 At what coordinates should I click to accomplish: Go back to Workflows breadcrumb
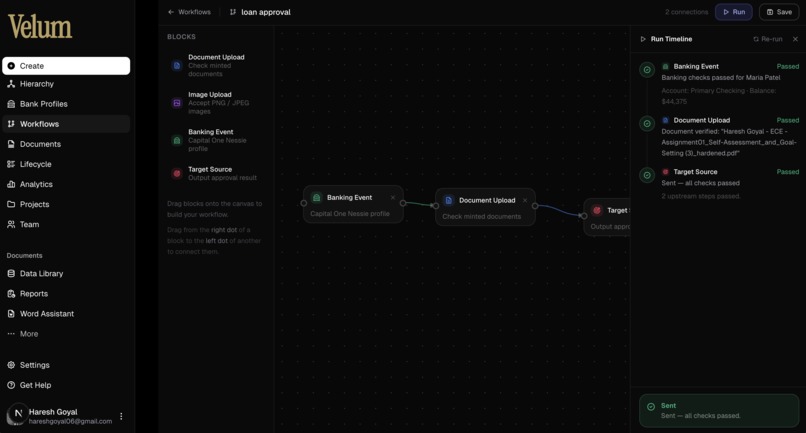tap(189, 12)
